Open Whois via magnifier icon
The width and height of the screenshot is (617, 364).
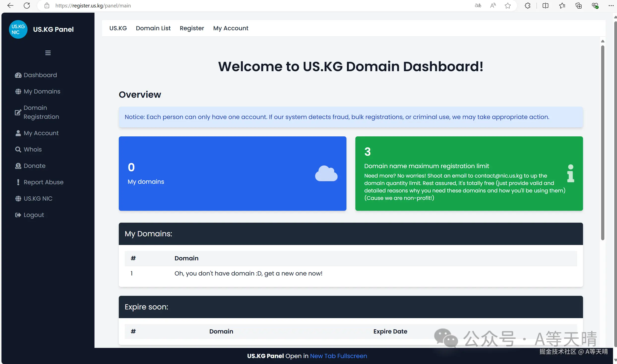(x=18, y=150)
